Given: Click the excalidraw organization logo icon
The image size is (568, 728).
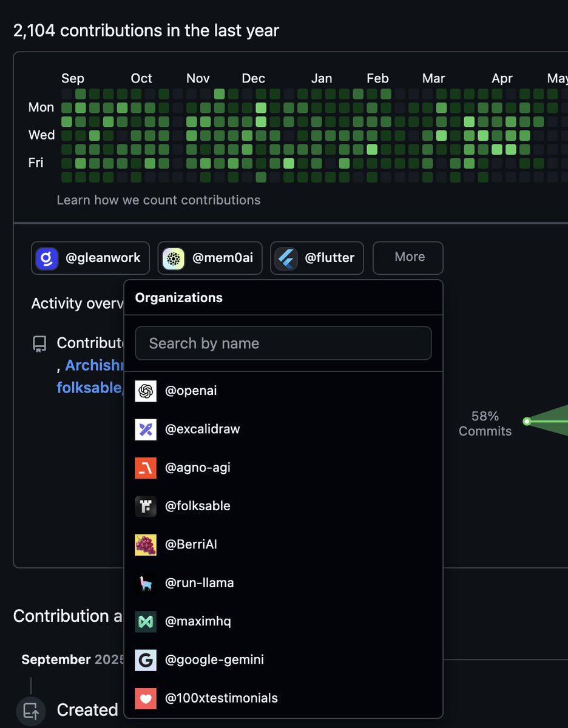Looking at the screenshot, I should (146, 430).
